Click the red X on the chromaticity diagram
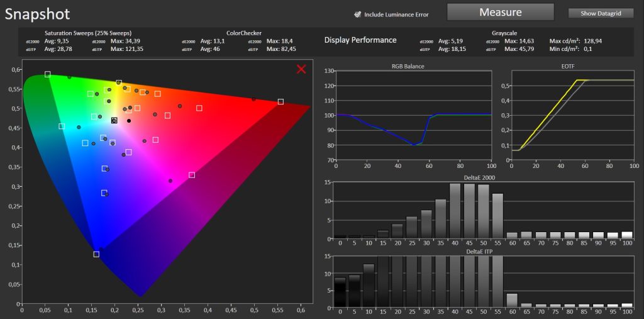644x319 pixels. [301, 69]
